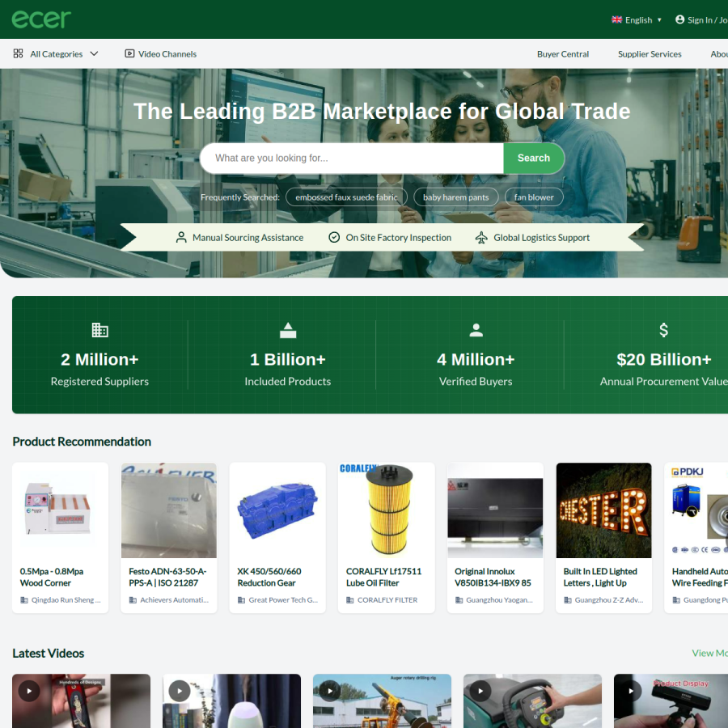The image size is (728, 728).
Task: Play the auger rotary drilling rig video
Action: (x=330, y=692)
